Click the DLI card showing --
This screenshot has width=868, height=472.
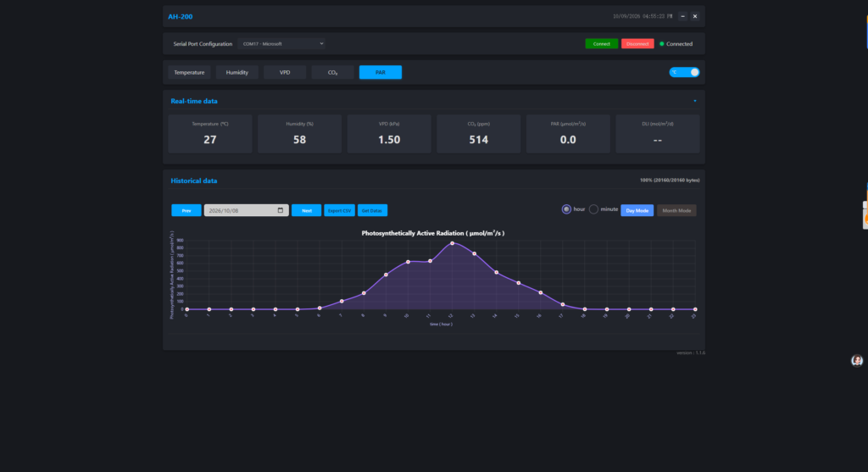(658, 134)
